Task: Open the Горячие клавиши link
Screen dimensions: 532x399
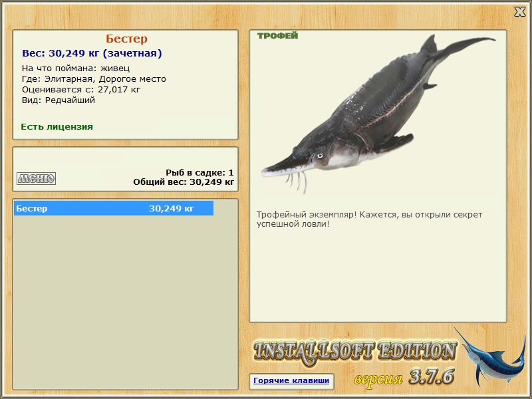Action: 291,380
